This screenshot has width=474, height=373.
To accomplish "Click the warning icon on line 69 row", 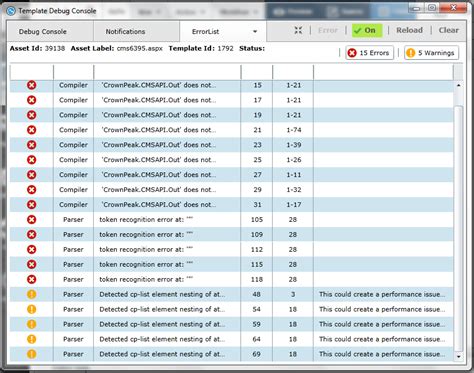I will (32, 354).
